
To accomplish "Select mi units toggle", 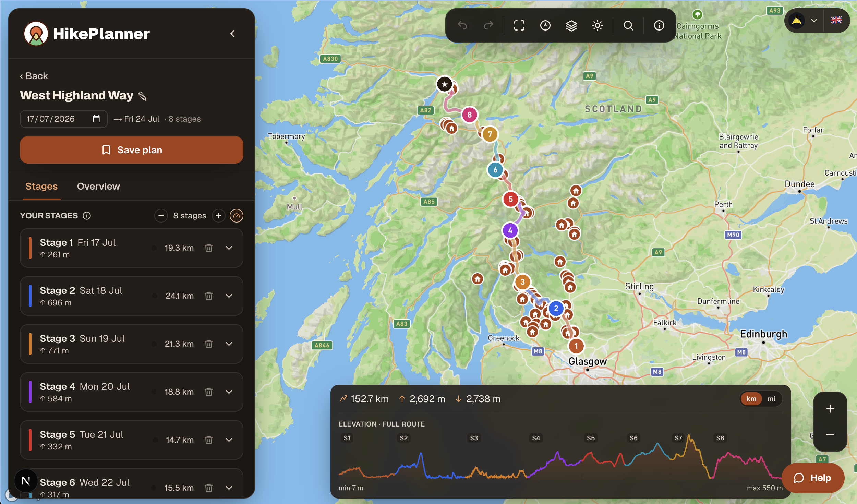I will coord(771,399).
